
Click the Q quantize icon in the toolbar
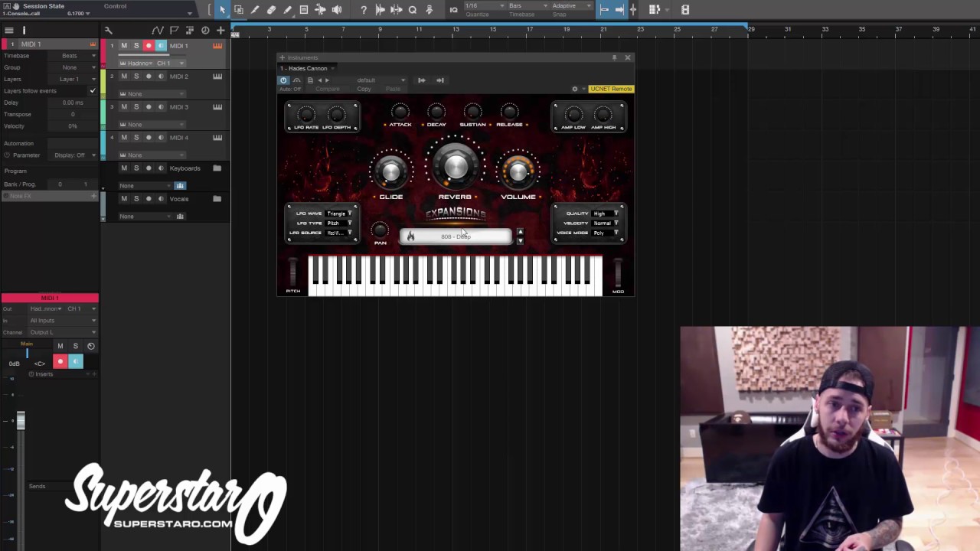point(413,10)
